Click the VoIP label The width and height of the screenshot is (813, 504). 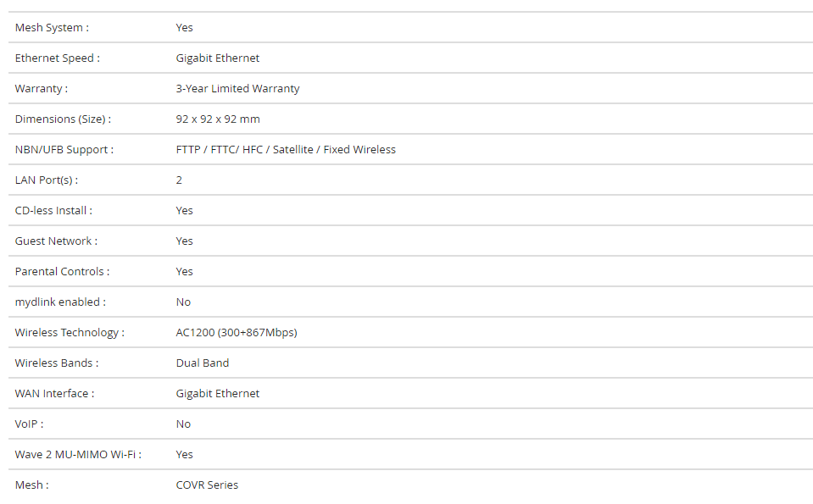29,424
